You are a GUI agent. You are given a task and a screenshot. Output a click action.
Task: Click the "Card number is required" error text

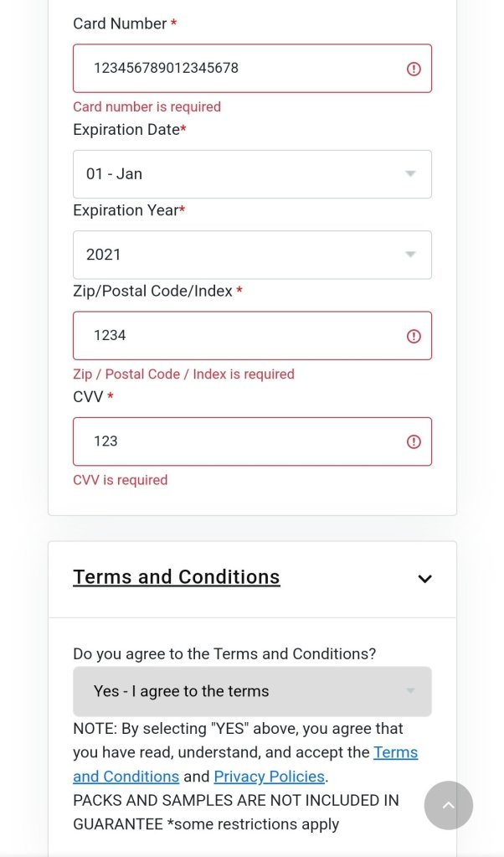click(147, 107)
